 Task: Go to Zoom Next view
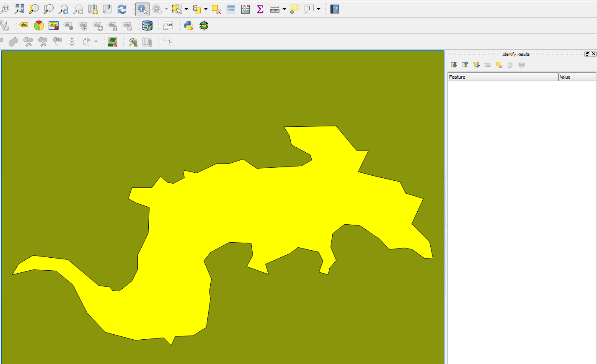78,9
